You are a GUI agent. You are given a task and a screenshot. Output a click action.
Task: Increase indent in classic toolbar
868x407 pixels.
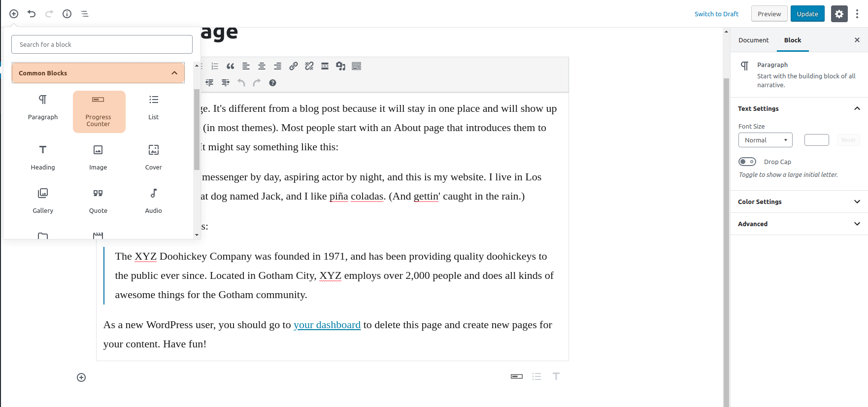click(x=226, y=83)
